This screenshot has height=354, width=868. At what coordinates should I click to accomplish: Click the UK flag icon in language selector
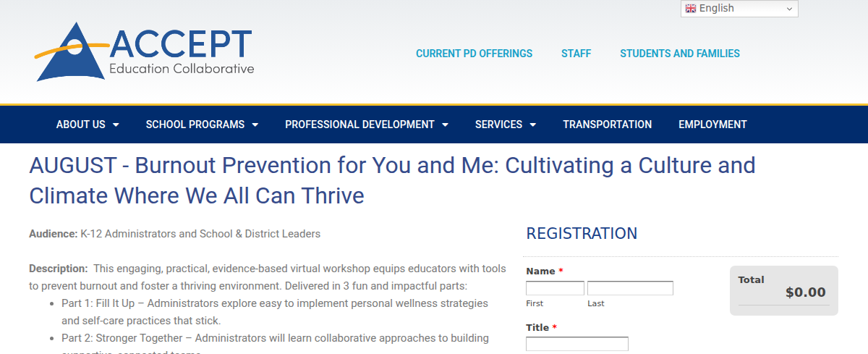[x=691, y=9]
